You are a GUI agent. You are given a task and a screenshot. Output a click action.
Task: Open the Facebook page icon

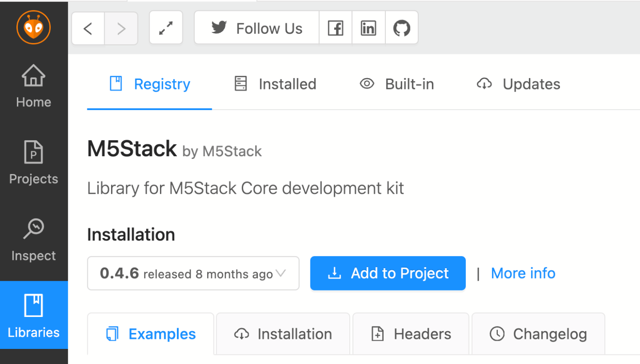[336, 28]
